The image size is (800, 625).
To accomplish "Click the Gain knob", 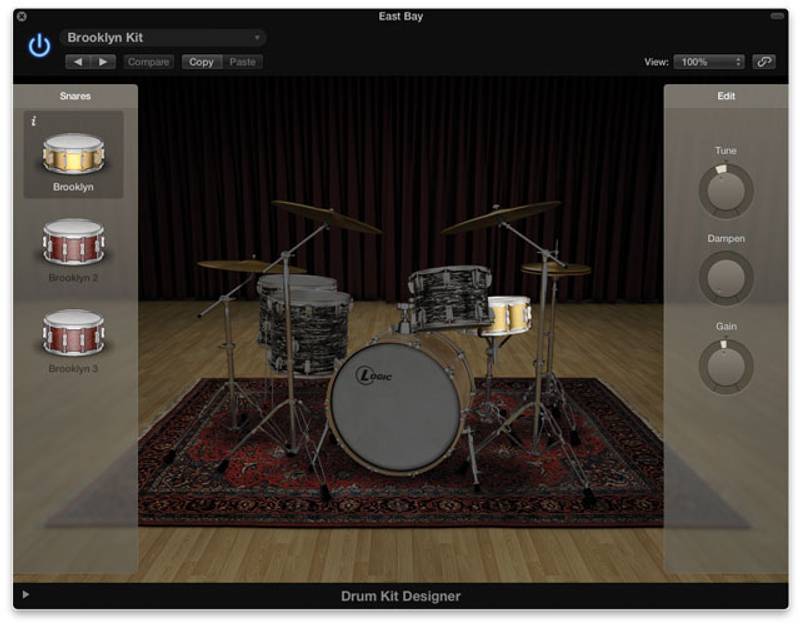I will [725, 366].
